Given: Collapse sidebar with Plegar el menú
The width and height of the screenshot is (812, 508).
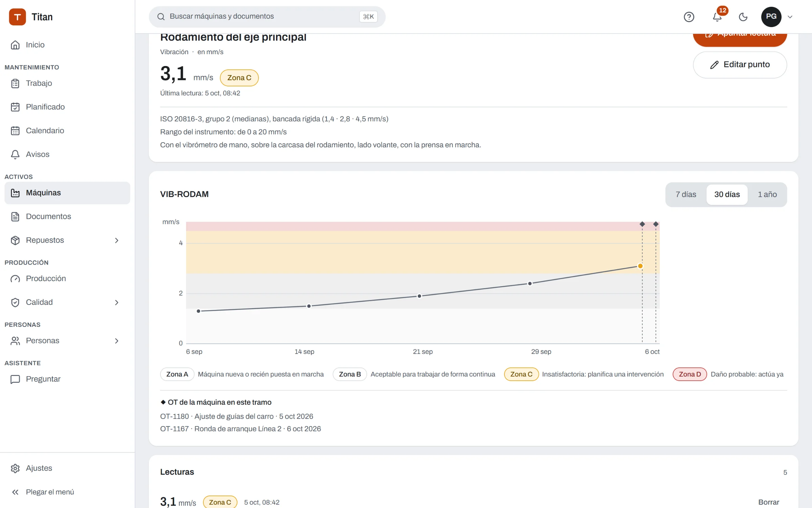Looking at the screenshot, I should tap(67, 492).
